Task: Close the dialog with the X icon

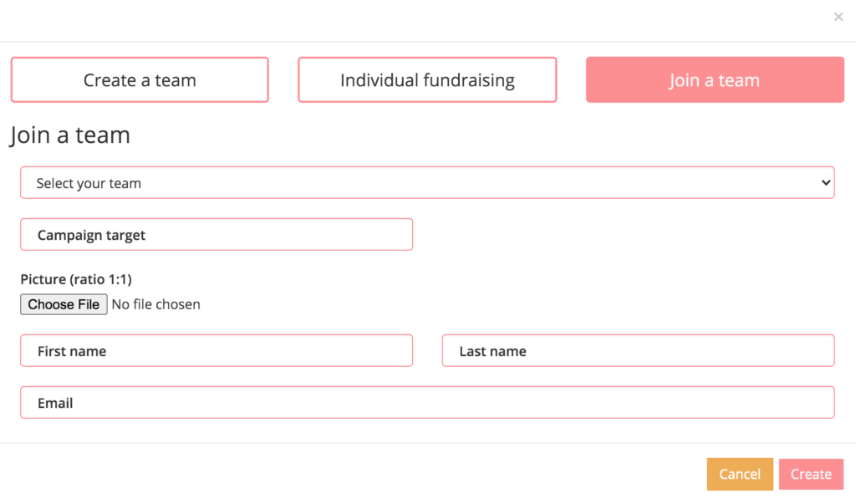Action: (x=838, y=17)
